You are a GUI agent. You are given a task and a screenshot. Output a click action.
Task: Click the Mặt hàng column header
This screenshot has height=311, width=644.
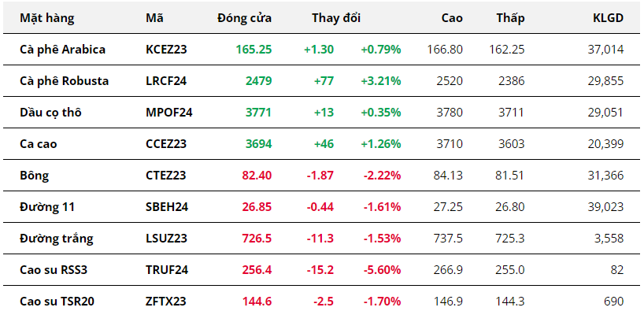(46, 18)
